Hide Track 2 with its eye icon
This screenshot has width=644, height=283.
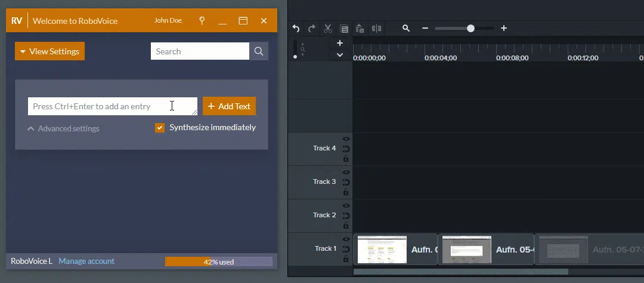[x=346, y=205]
